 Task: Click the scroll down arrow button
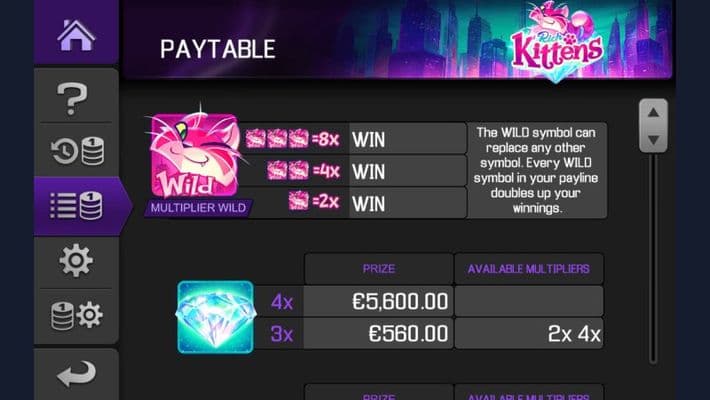pos(653,140)
